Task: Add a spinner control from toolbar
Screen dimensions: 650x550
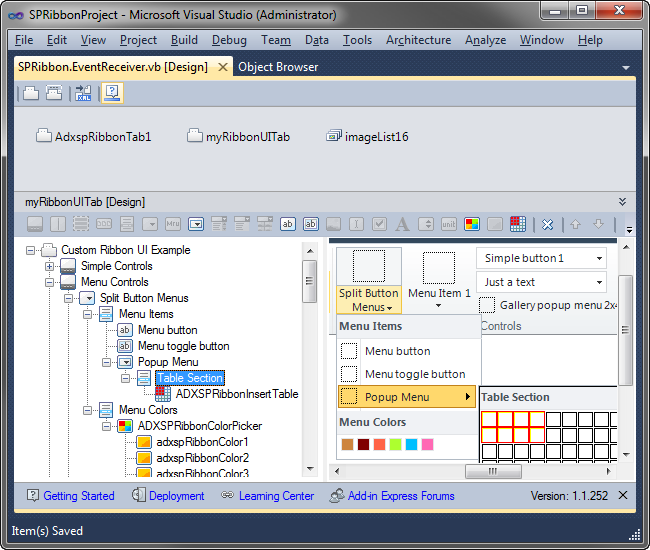Action: tap(426, 224)
